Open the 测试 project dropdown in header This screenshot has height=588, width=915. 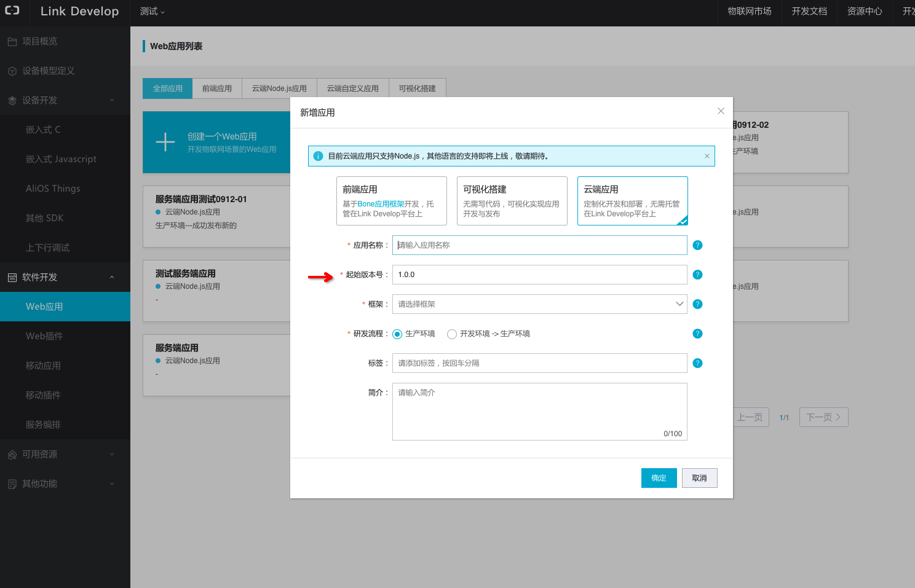tap(152, 11)
